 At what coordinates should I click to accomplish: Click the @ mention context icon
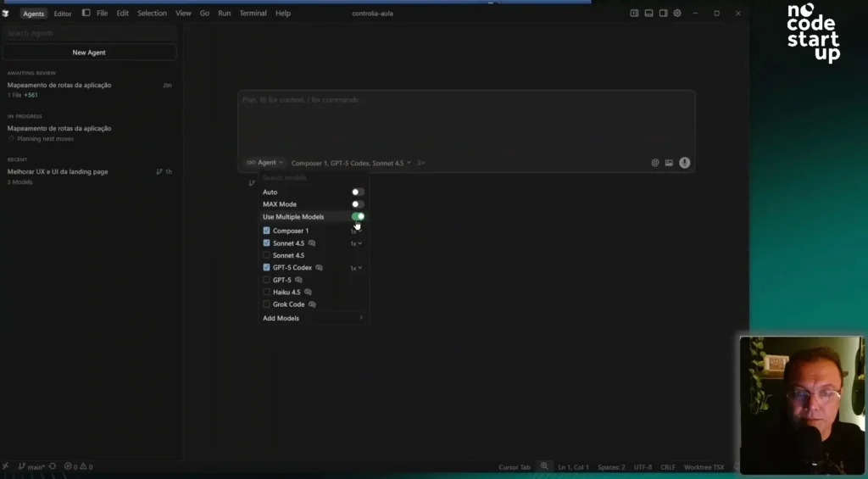[655, 163]
